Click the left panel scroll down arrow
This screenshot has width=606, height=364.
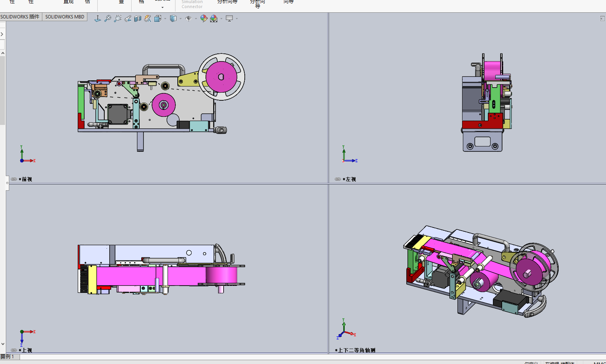pos(3,344)
